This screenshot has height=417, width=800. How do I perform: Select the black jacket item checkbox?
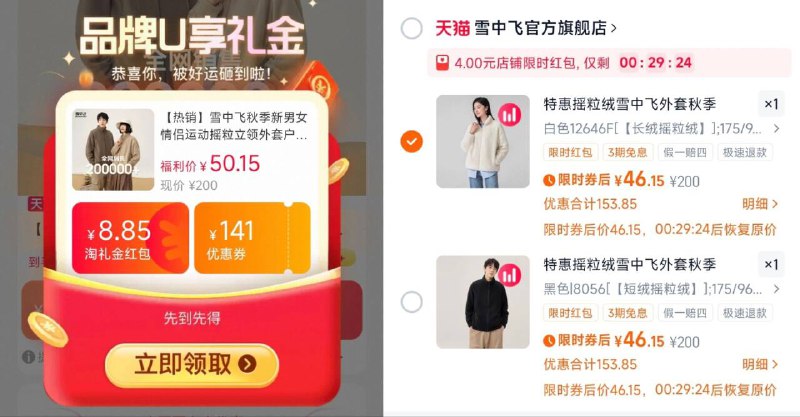point(412,302)
